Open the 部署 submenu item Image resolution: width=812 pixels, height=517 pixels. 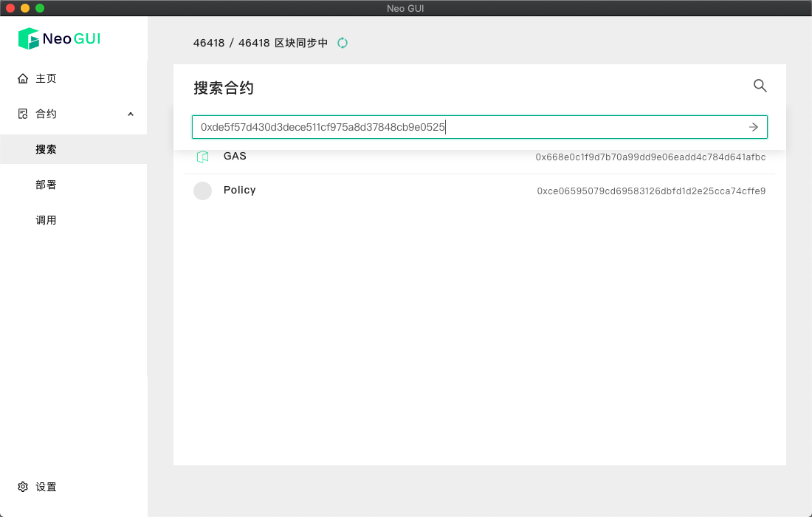click(x=46, y=185)
